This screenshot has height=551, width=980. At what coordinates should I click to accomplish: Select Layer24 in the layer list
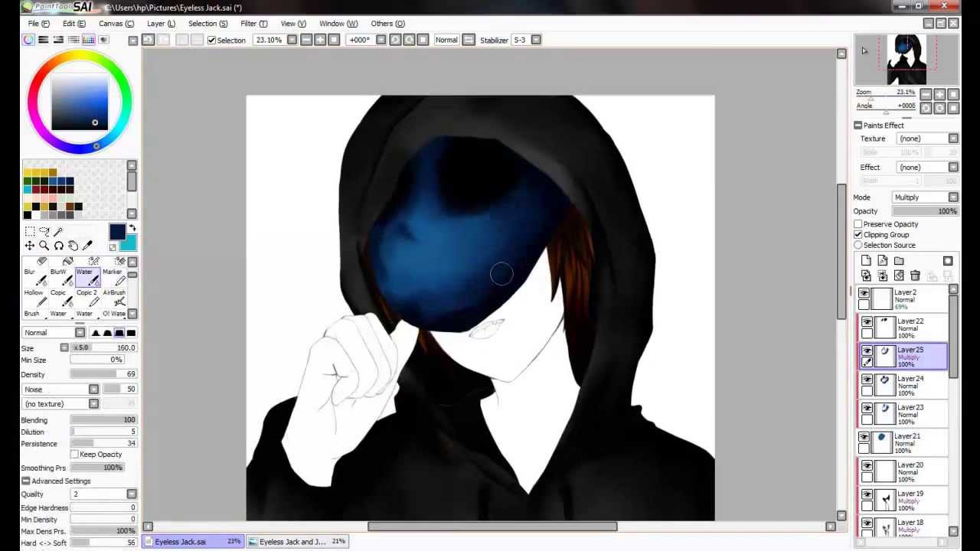tap(903, 386)
